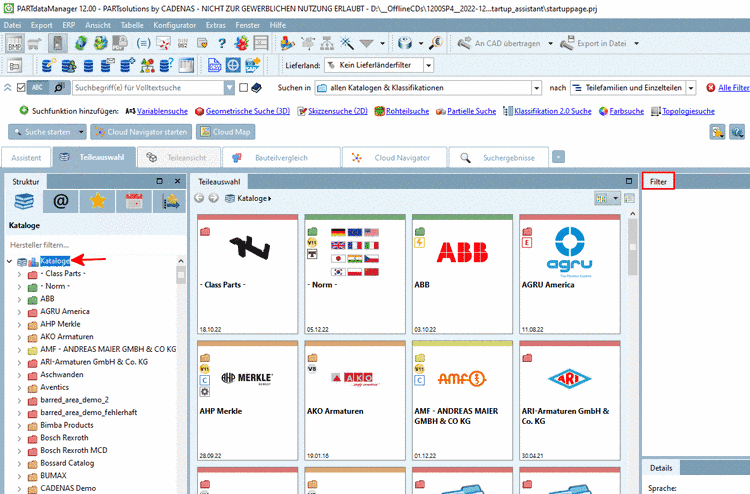Viewport: 750px width, 494px height.
Task: Maximize the Teileauswahl panel
Action: [629, 181]
